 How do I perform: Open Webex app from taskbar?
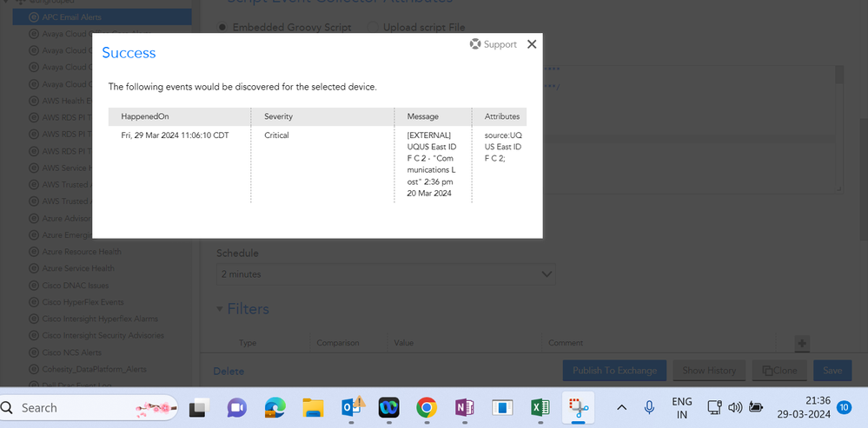388,407
